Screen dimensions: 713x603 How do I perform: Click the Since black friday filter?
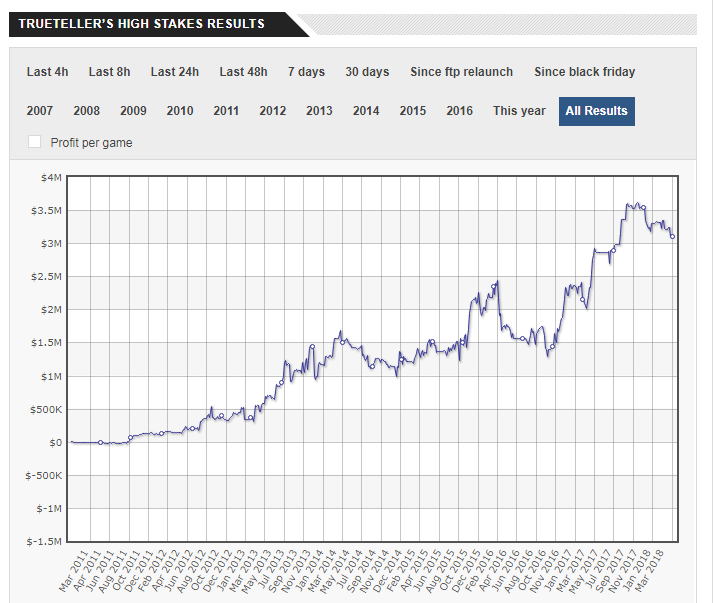584,72
